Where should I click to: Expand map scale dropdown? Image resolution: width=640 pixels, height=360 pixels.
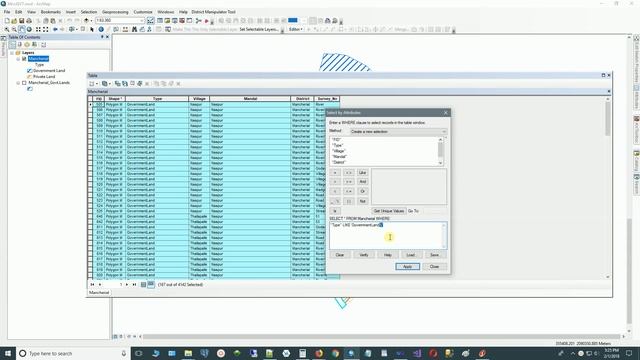142,20
